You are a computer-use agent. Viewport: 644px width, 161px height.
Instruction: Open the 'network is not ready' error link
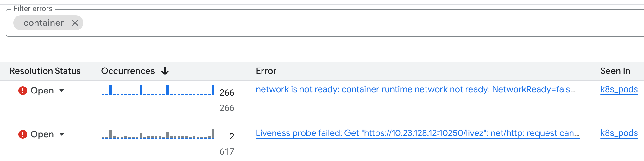[x=417, y=90]
